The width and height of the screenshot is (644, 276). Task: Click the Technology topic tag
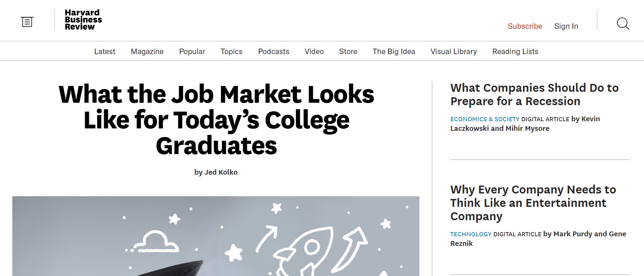[x=471, y=234]
